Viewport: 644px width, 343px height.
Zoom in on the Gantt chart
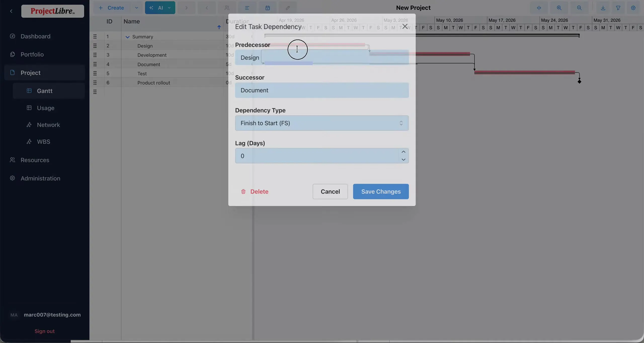pos(559,8)
